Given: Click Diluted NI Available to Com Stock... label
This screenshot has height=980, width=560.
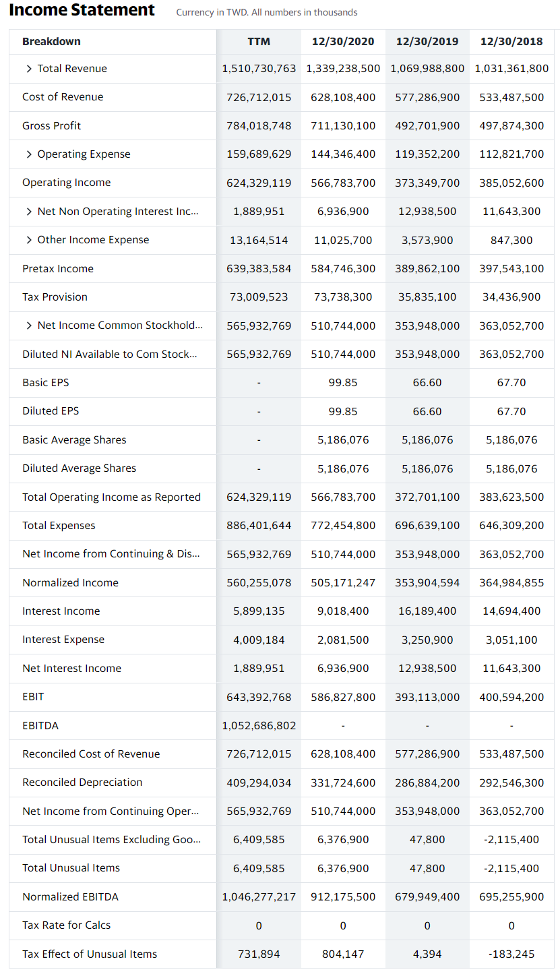Looking at the screenshot, I should (x=110, y=354).
